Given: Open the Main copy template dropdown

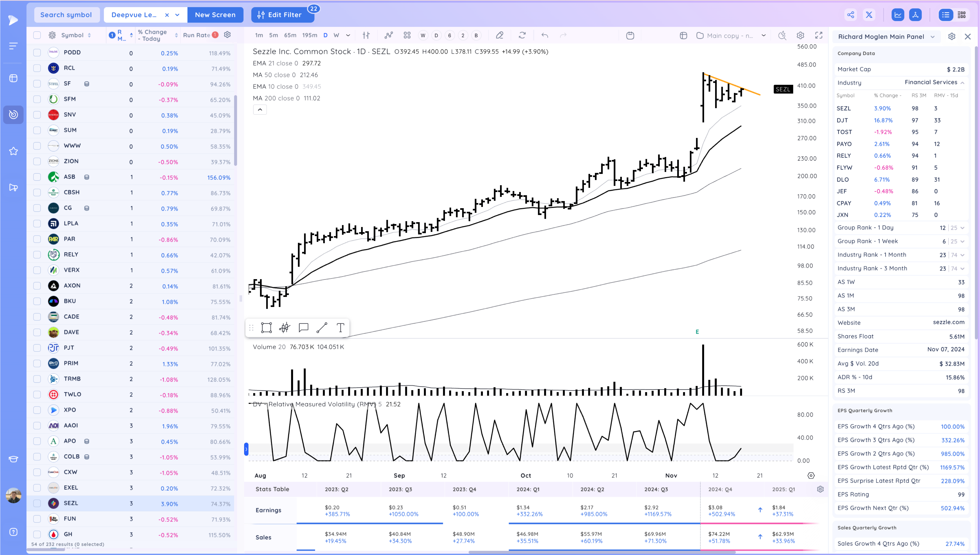Looking at the screenshot, I should tap(763, 36).
